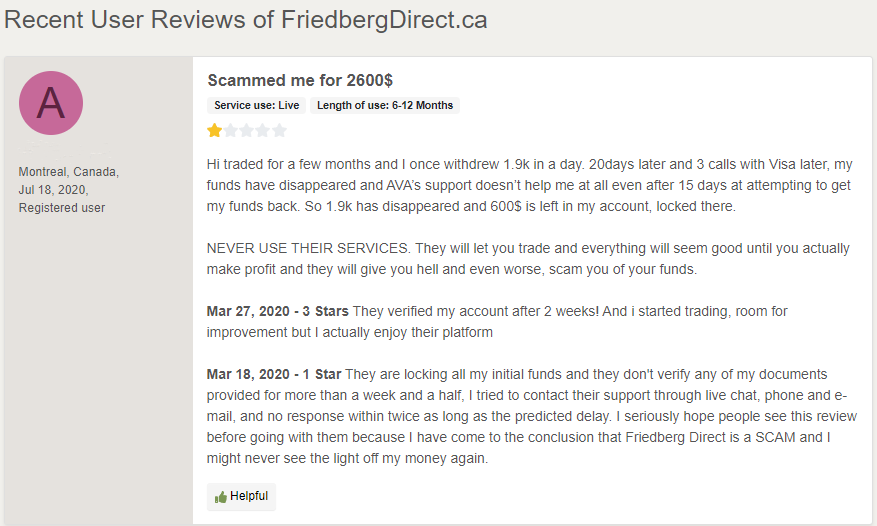Screen dimensions: 877x526
Task: Click the fifth rating star
Action: pyautogui.click(x=279, y=130)
